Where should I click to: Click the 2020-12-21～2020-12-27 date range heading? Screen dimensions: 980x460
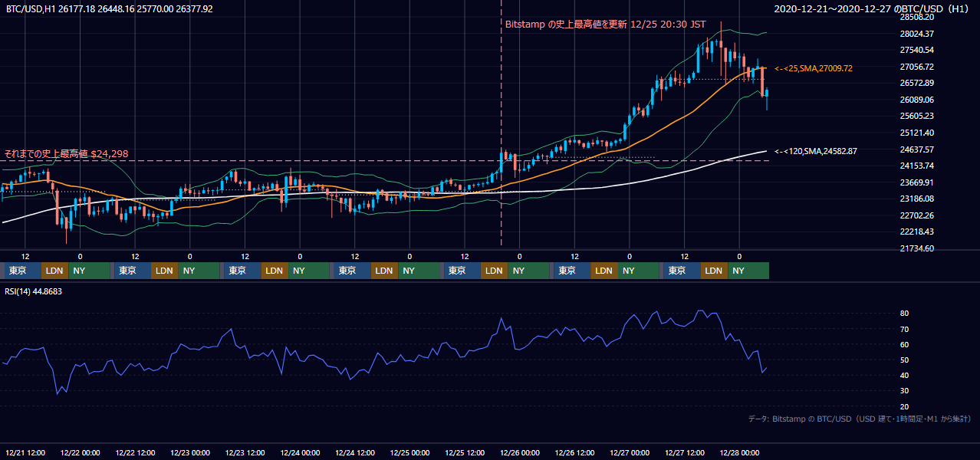(x=873, y=9)
